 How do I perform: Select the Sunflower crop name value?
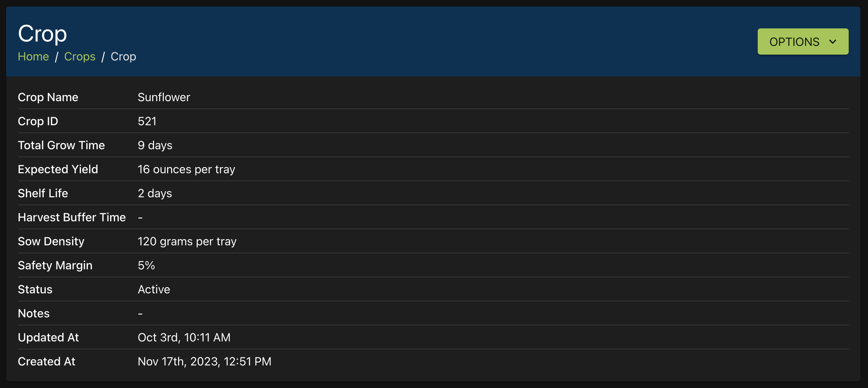[164, 97]
